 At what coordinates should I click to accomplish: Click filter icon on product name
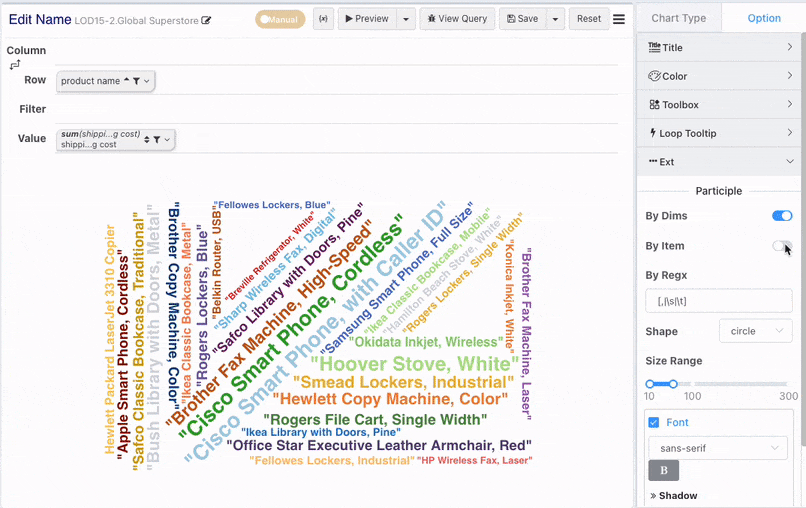pyautogui.click(x=136, y=81)
